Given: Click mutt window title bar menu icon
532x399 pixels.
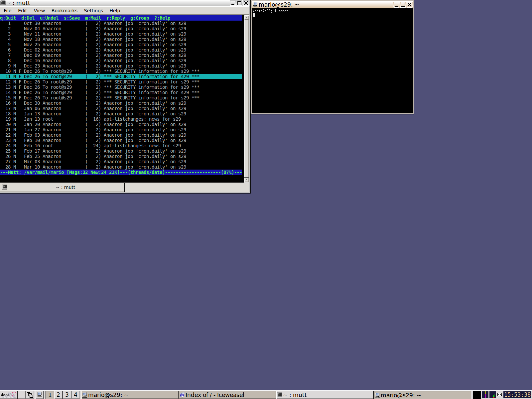Looking at the screenshot, I should tap(3, 3).
